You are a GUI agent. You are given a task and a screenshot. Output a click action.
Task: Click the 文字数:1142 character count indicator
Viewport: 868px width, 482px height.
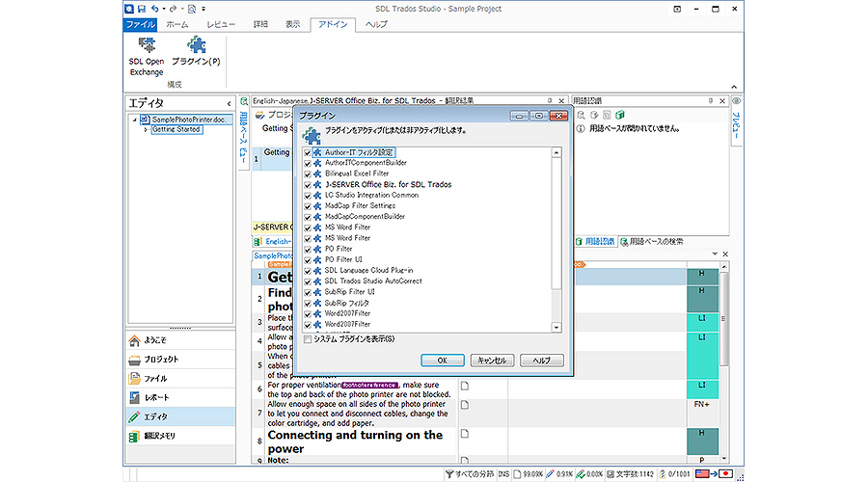(x=630, y=474)
